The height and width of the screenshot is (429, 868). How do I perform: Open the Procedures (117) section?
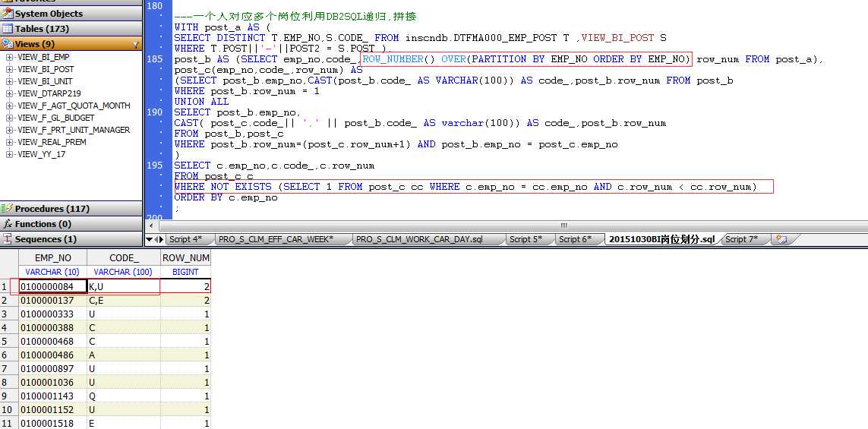71,209
